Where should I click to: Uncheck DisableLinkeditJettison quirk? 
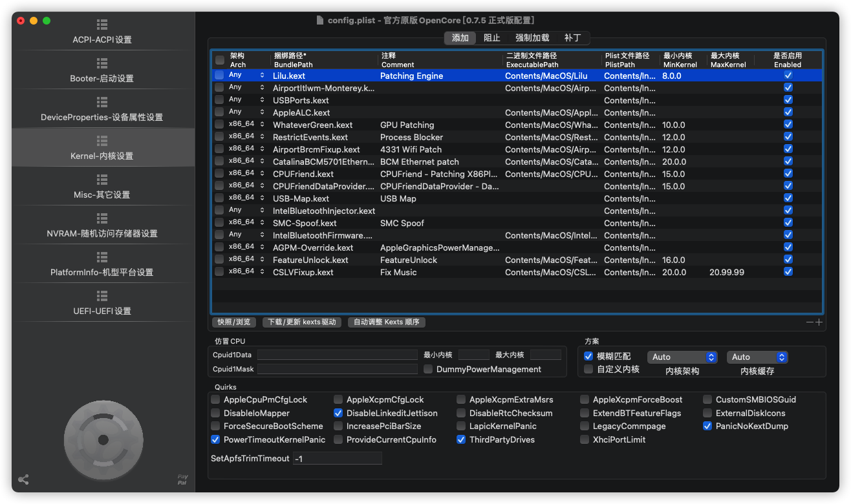pos(338,413)
